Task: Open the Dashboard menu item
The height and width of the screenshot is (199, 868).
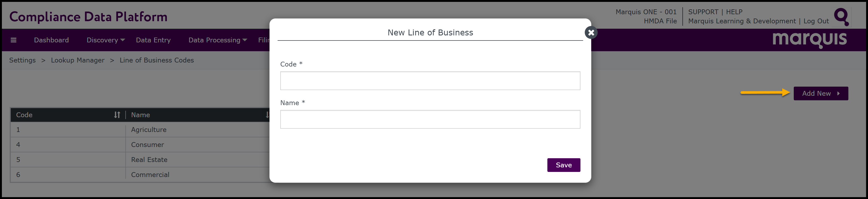Action: point(51,40)
